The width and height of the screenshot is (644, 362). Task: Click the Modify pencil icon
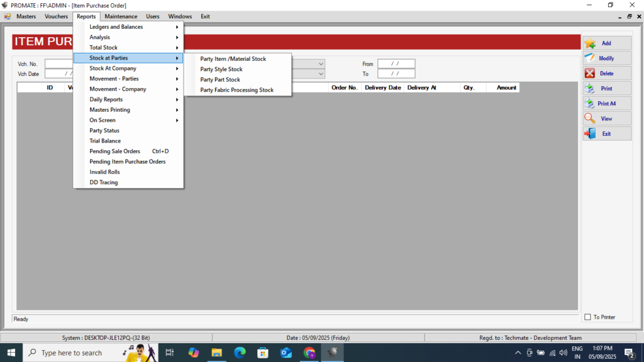tap(590, 58)
